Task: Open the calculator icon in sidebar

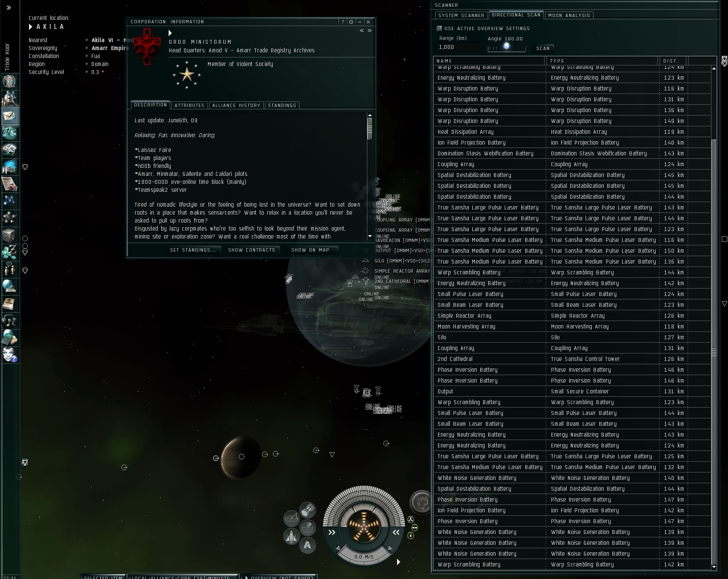Action: 9,338
